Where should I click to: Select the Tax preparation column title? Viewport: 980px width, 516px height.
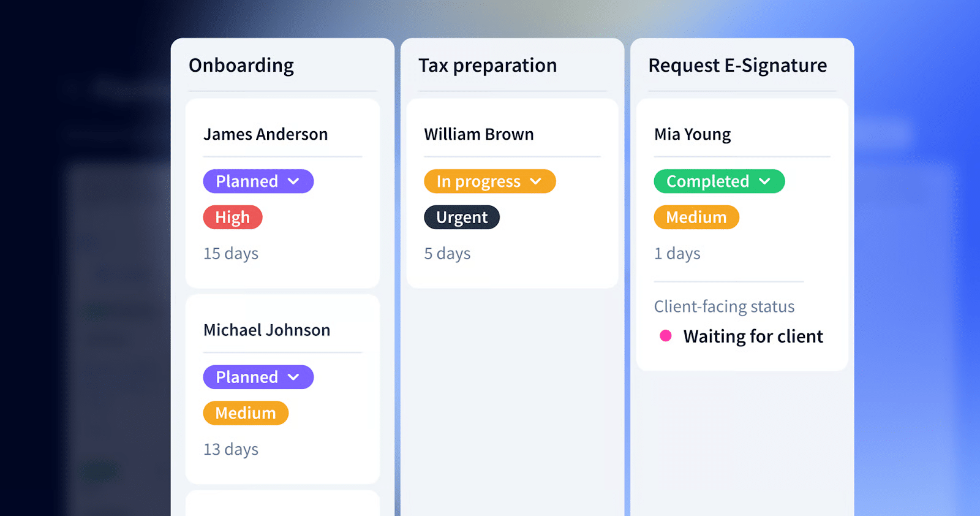[487, 65]
